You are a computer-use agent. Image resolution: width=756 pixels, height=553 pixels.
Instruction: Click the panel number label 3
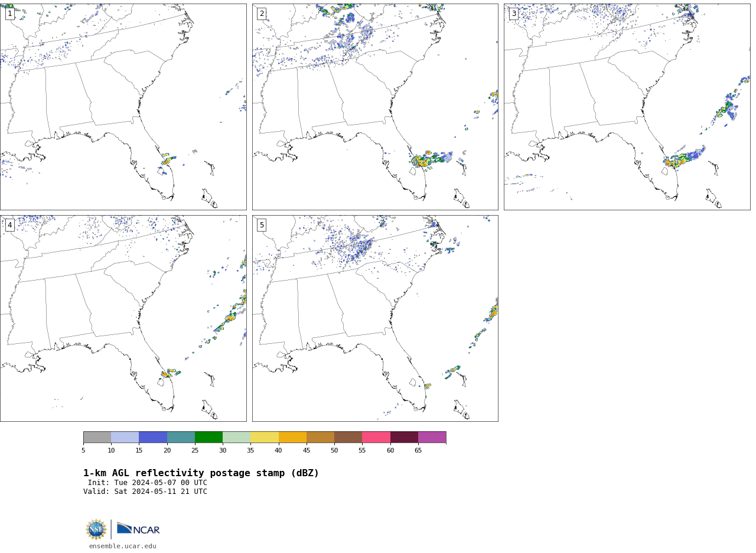tap(513, 14)
